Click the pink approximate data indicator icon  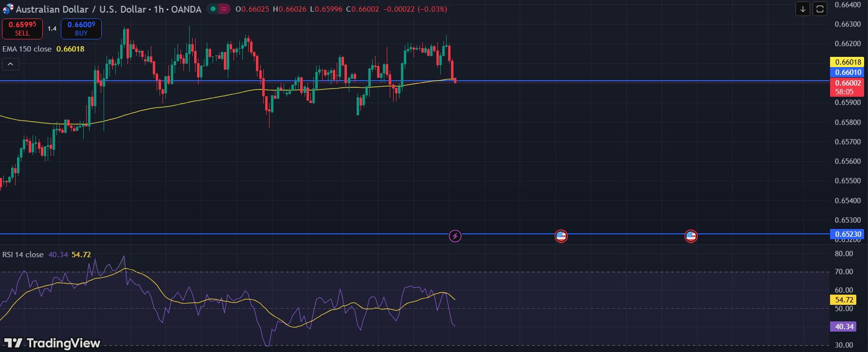224,9
